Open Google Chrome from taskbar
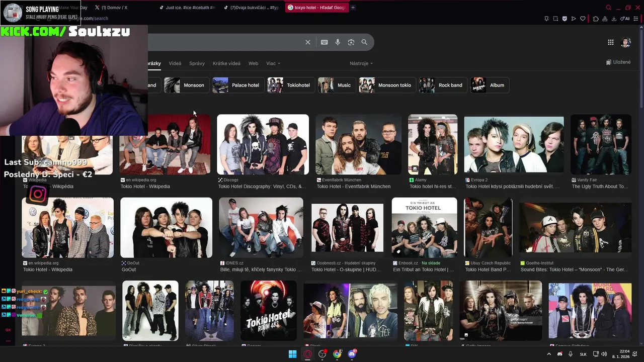 coord(337,354)
